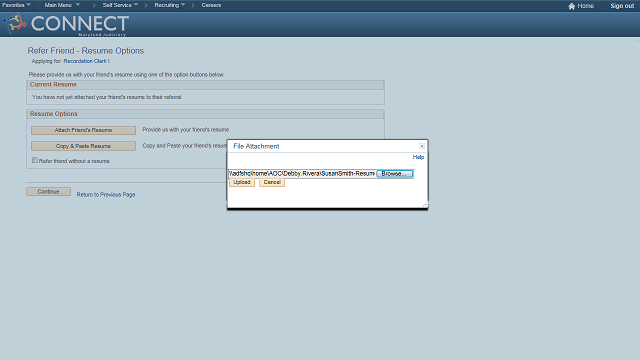Open the Main Menu dropdown
This screenshot has width=640, height=360.
(62, 5)
